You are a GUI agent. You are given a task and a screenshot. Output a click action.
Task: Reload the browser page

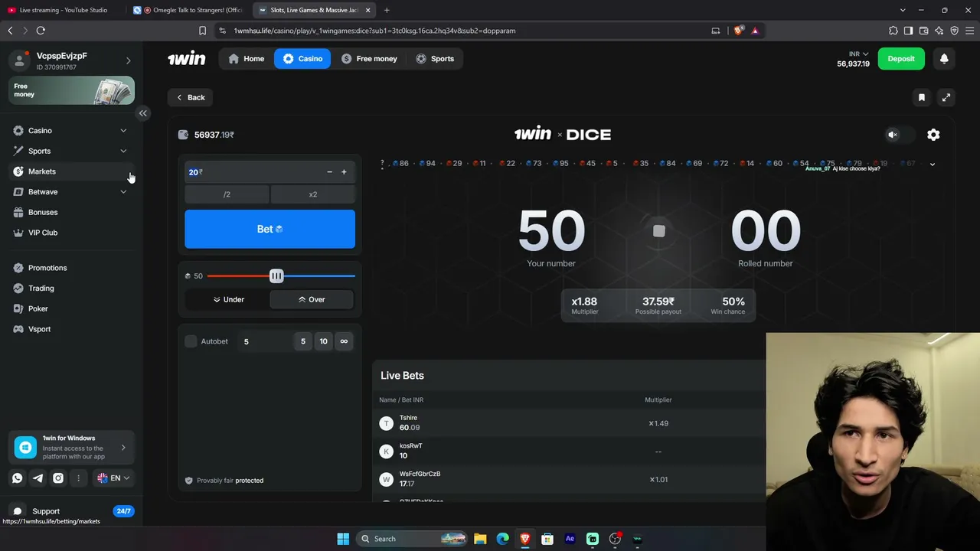41,31
